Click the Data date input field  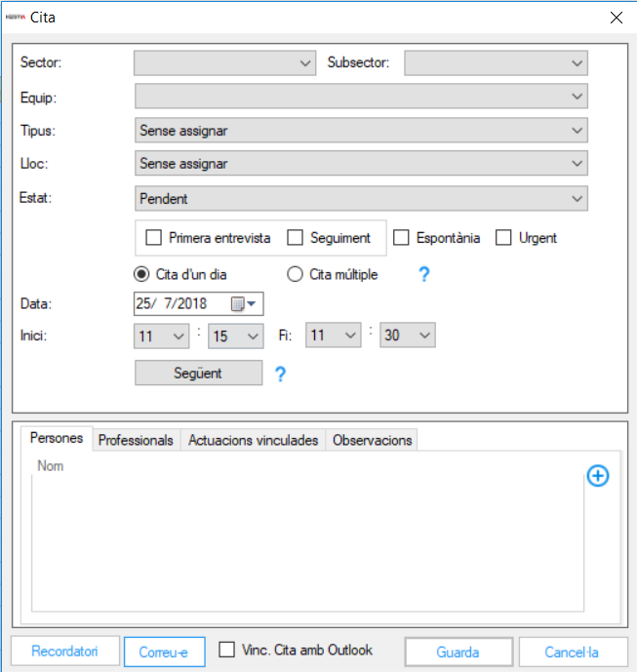coord(181,304)
